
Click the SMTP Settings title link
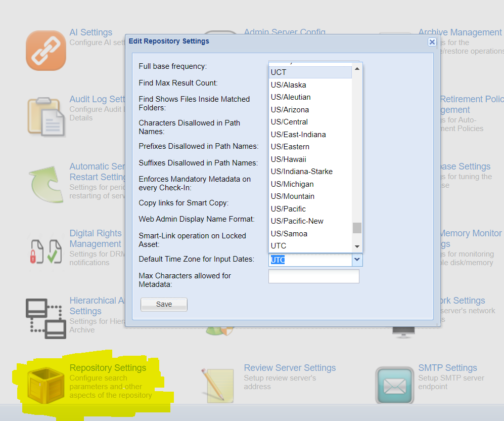(447, 368)
